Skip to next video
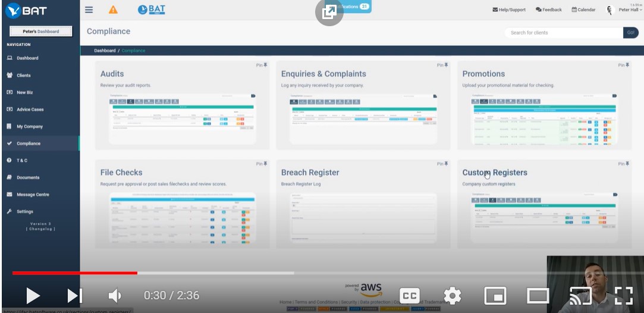The height and width of the screenshot is (313, 644). 74,295
